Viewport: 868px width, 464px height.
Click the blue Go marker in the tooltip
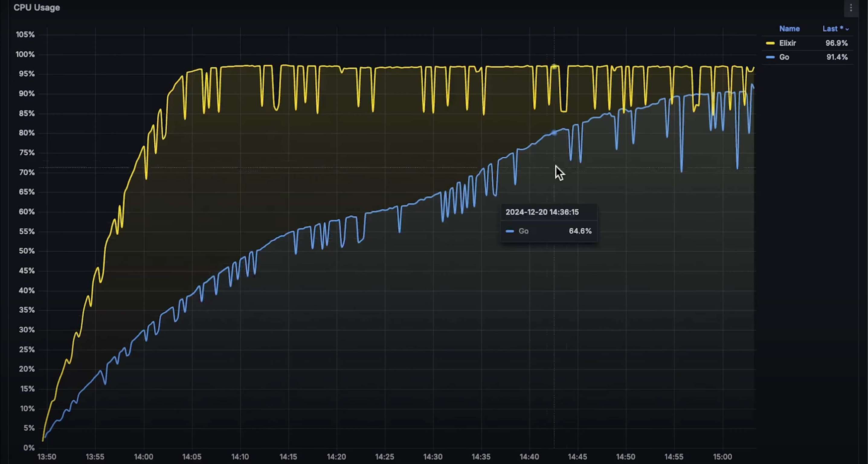click(510, 231)
